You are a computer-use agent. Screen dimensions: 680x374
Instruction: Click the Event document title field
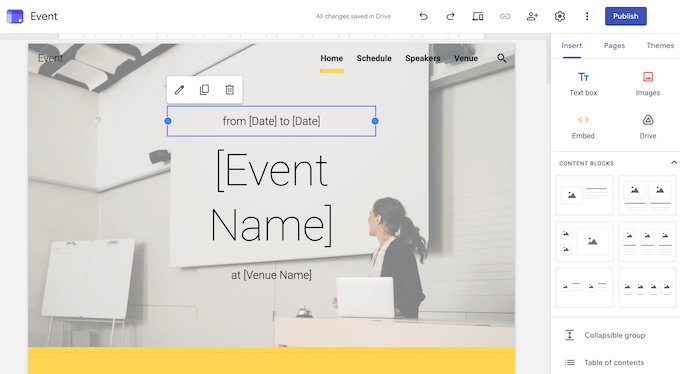[x=44, y=16]
